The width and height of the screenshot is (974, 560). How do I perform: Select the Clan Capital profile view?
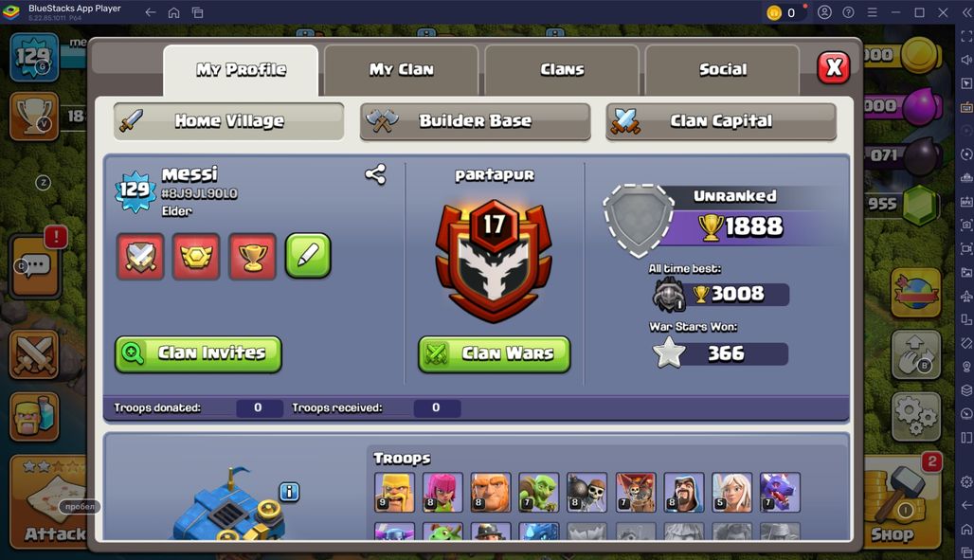(721, 121)
